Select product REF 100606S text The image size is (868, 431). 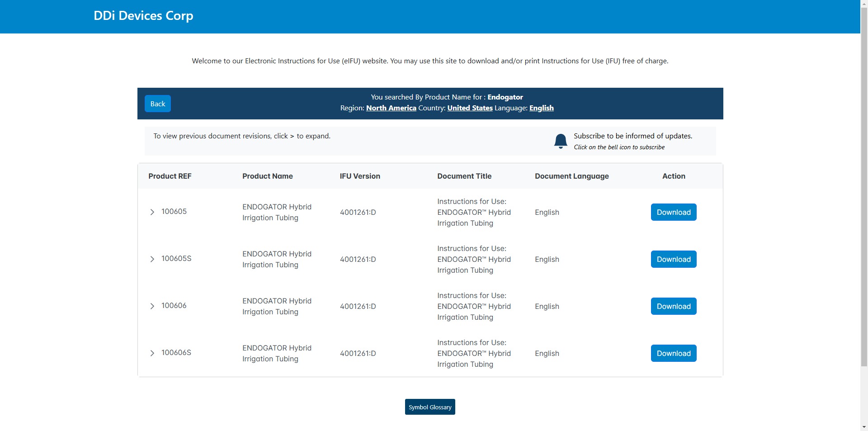(176, 353)
